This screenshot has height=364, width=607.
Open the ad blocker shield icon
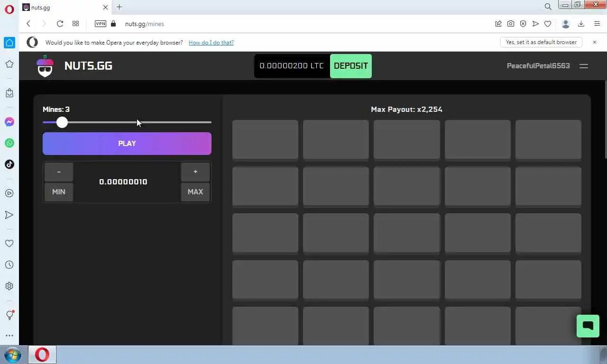tap(523, 24)
